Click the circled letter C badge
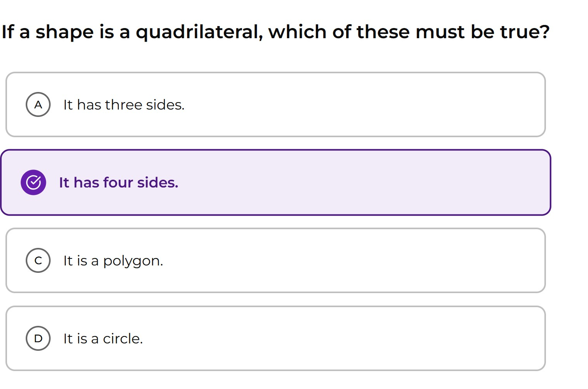Screen dimensions: 588x389 point(38,260)
